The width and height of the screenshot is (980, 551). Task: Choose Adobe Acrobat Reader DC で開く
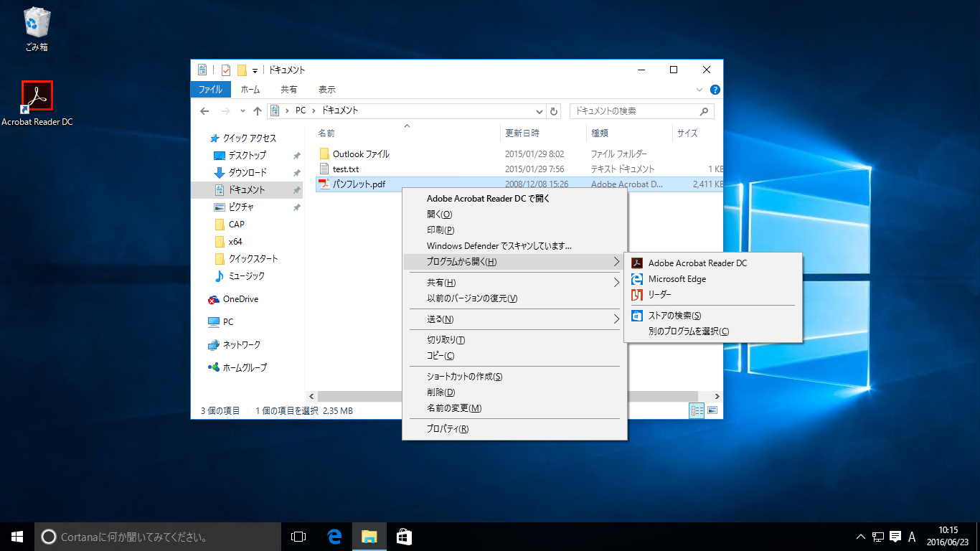point(514,199)
